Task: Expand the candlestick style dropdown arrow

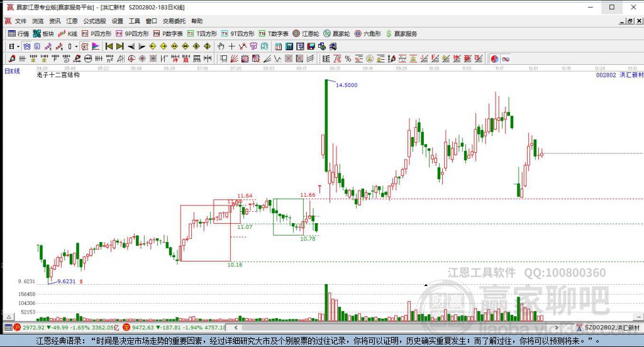Action: 76,47
